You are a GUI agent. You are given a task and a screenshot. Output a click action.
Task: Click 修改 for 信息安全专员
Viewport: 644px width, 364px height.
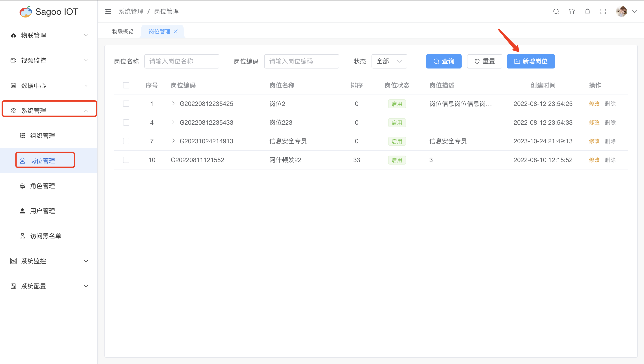[594, 141]
